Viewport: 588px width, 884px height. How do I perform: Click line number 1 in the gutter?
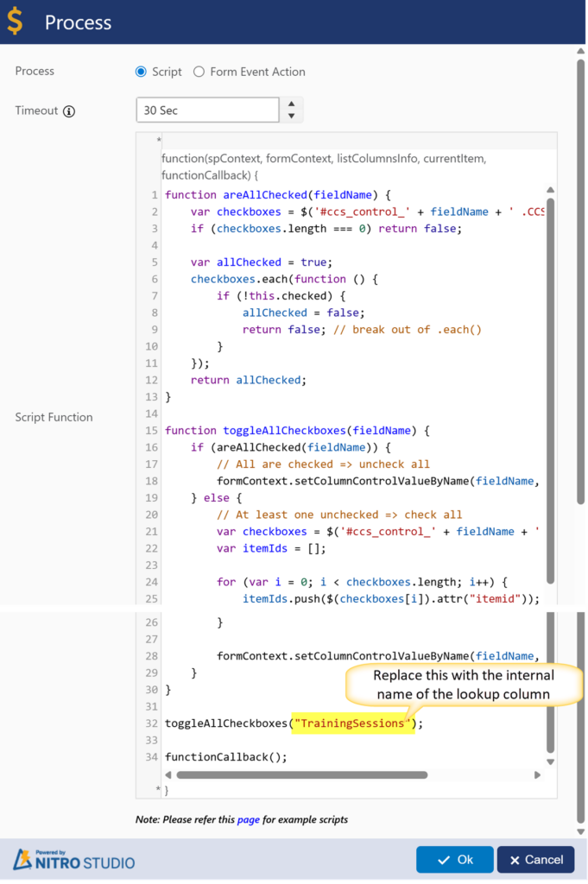pyautogui.click(x=154, y=195)
